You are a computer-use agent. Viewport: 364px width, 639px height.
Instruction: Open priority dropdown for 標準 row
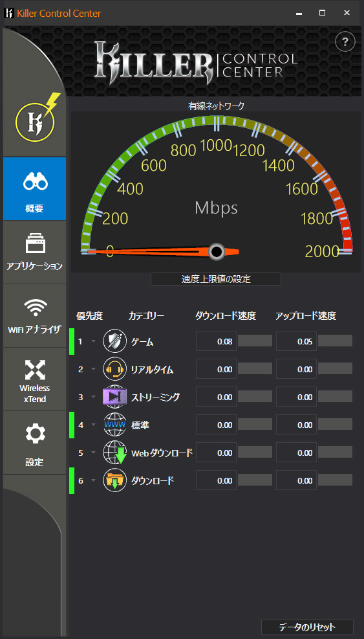pyautogui.click(x=93, y=425)
